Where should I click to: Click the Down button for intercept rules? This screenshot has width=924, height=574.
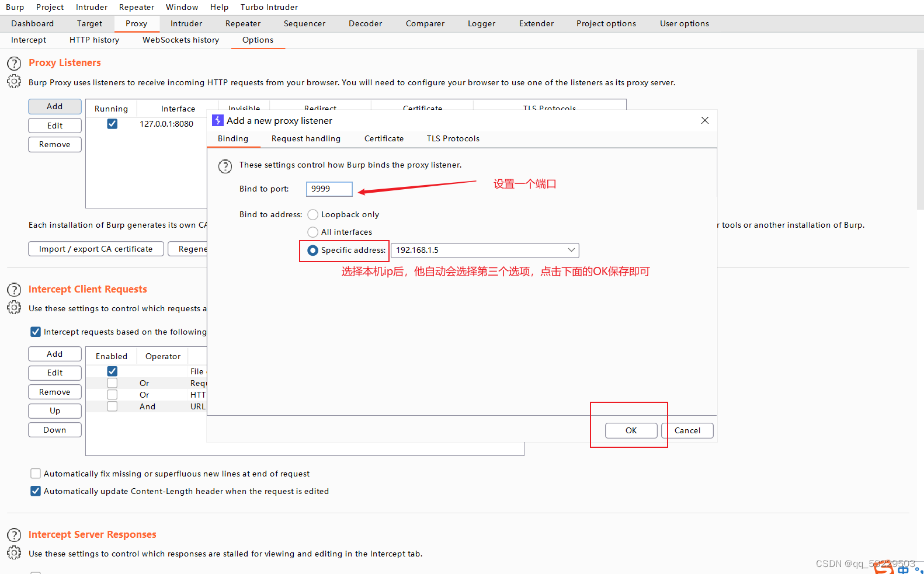pyautogui.click(x=55, y=430)
